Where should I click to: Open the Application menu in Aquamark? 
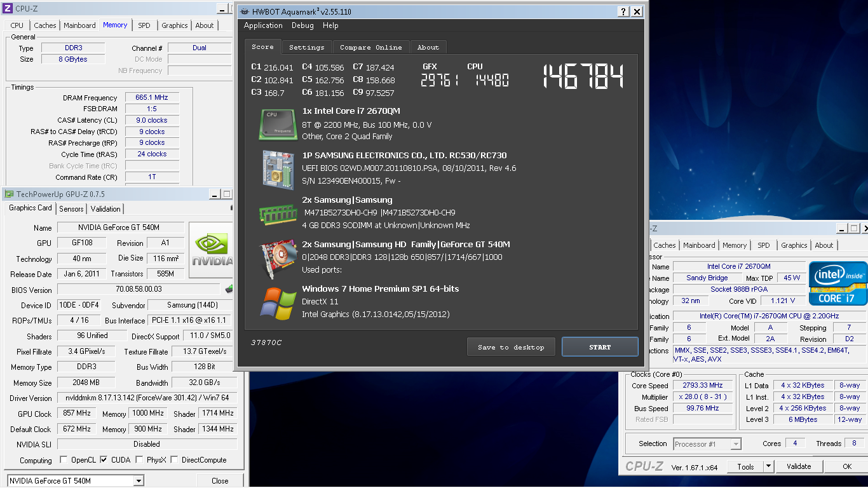pos(263,25)
